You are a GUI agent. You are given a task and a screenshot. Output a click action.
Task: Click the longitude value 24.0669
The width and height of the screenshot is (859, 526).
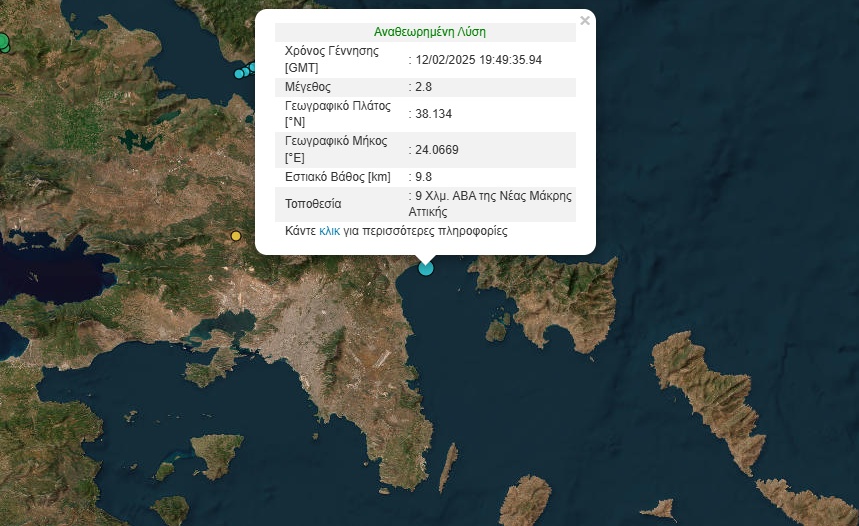(x=438, y=150)
